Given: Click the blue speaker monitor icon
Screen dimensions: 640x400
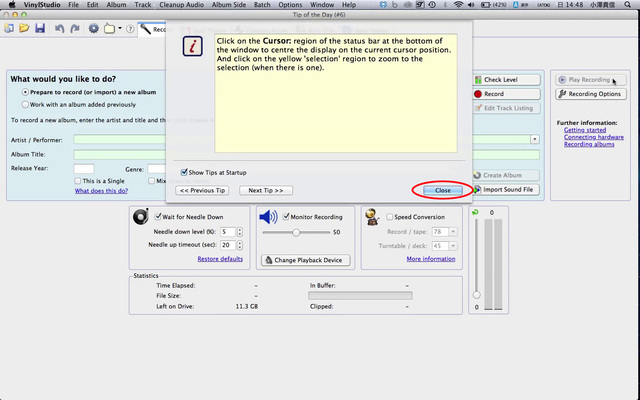Looking at the screenshot, I should pyautogui.click(x=268, y=217).
